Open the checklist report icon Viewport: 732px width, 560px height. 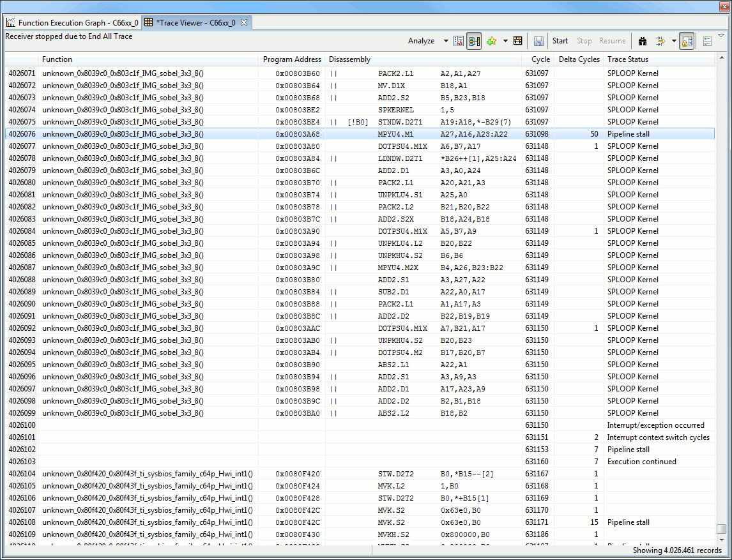point(459,41)
